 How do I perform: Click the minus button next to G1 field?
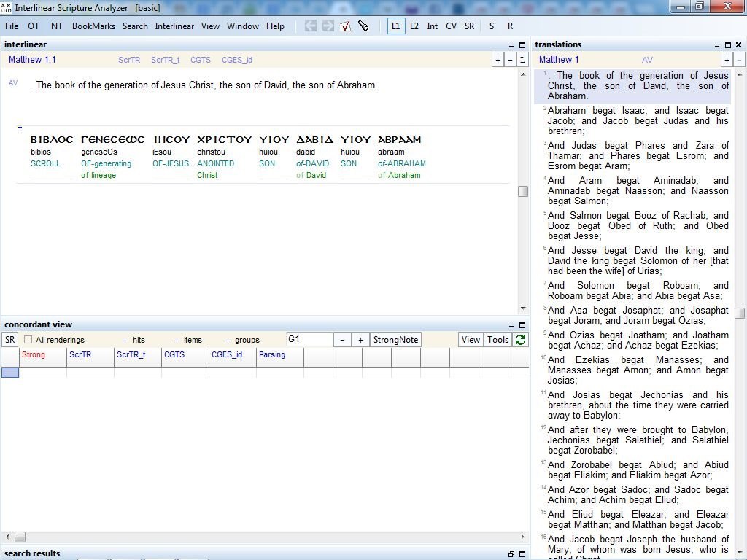pos(342,339)
